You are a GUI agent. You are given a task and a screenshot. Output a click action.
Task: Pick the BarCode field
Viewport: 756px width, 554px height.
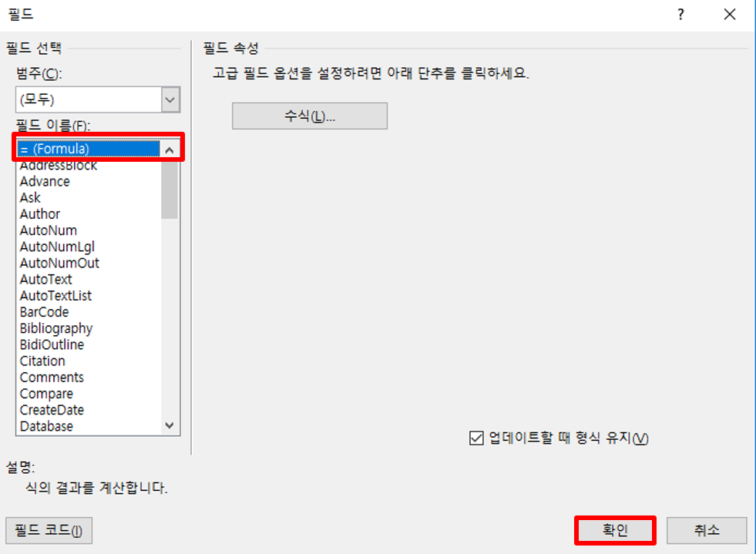tap(45, 312)
